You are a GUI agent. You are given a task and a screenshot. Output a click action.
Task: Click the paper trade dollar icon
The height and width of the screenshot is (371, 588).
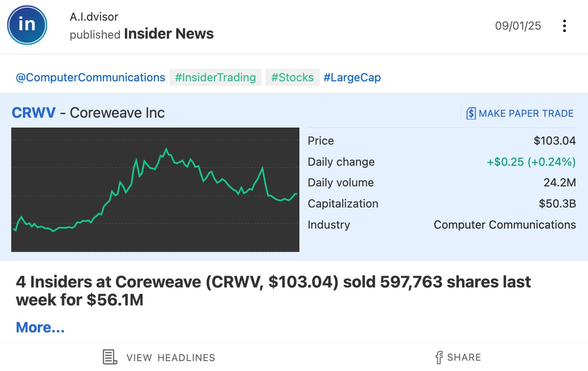[x=471, y=113]
